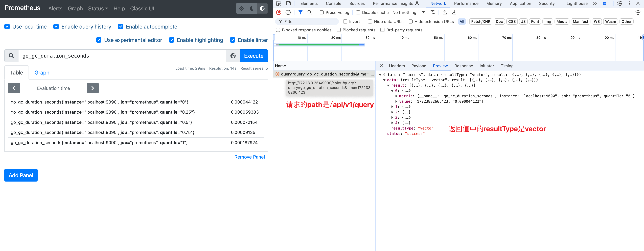Stop recording network log
Viewport: 644px width, 251px height.
pos(279,12)
